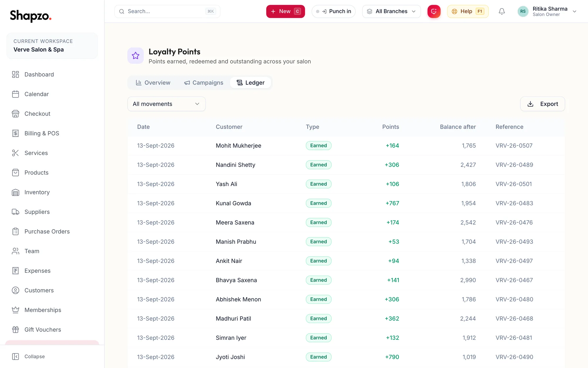Open the Products bag icon

point(16,173)
